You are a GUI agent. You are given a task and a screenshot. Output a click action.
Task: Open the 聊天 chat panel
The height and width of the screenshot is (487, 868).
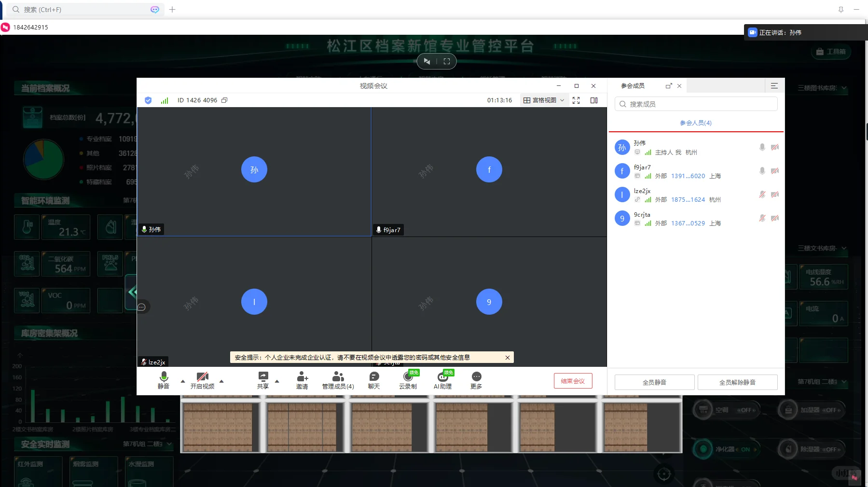(374, 380)
